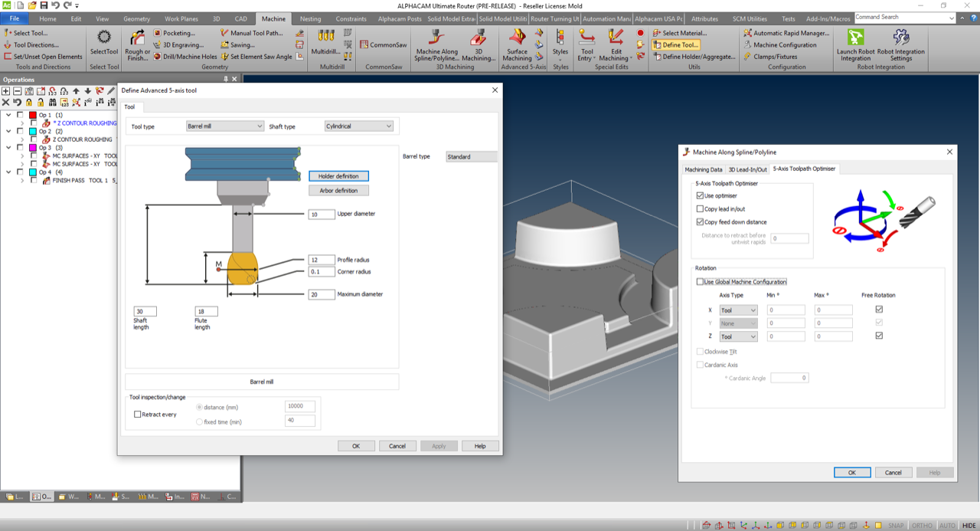The height and width of the screenshot is (531, 980).
Task: Click the red Op 1 color swatch
Action: [x=33, y=115]
